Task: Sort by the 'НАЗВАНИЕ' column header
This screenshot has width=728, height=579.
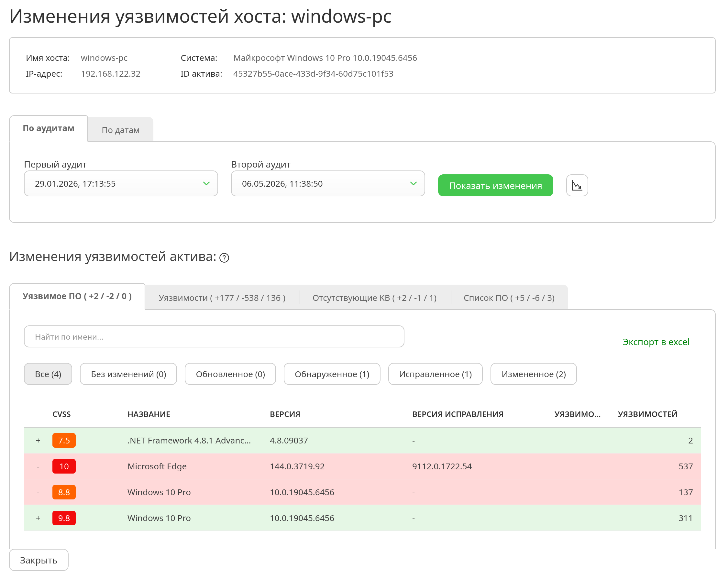Action: pyautogui.click(x=149, y=414)
